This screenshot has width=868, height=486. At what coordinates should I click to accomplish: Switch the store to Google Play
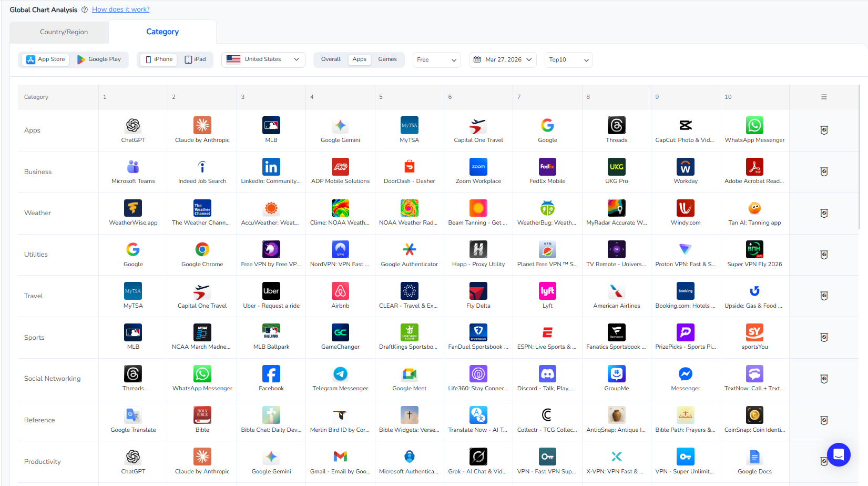99,59
